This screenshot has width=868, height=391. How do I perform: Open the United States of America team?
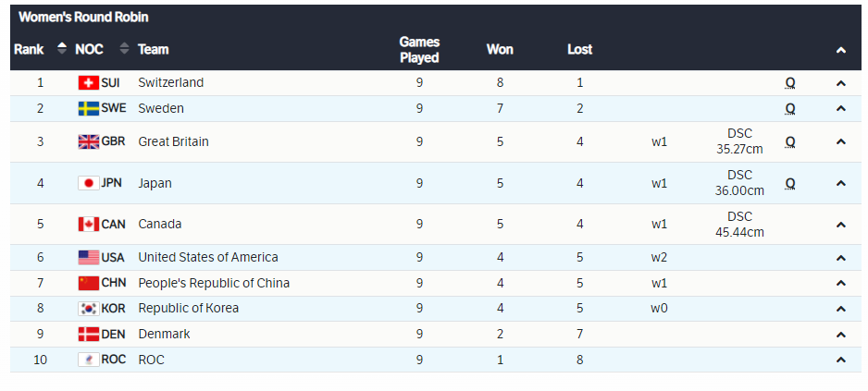pos(207,258)
